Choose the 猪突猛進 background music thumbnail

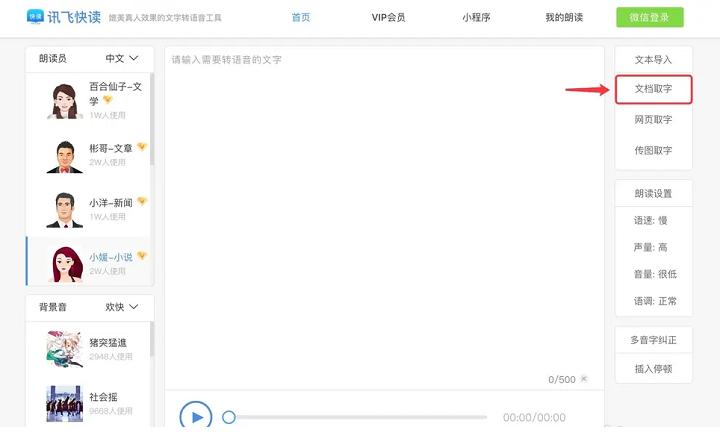[x=64, y=349]
